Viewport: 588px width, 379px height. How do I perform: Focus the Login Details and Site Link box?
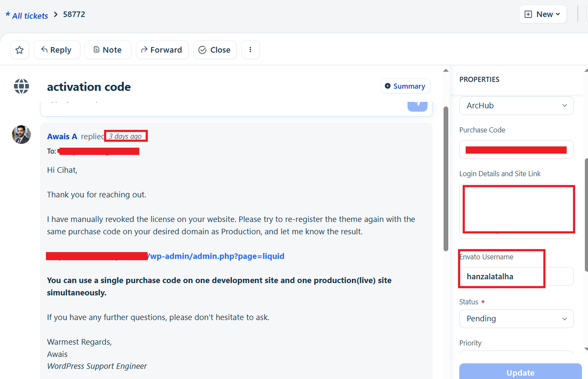coord(516,211)
